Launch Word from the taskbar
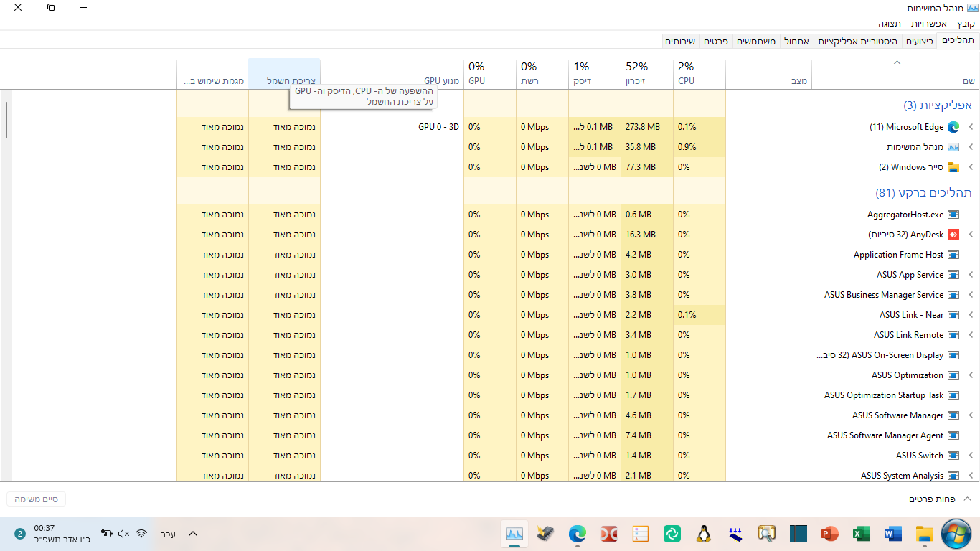This screenshot has height=551, width=980. (x=893, y=534)
